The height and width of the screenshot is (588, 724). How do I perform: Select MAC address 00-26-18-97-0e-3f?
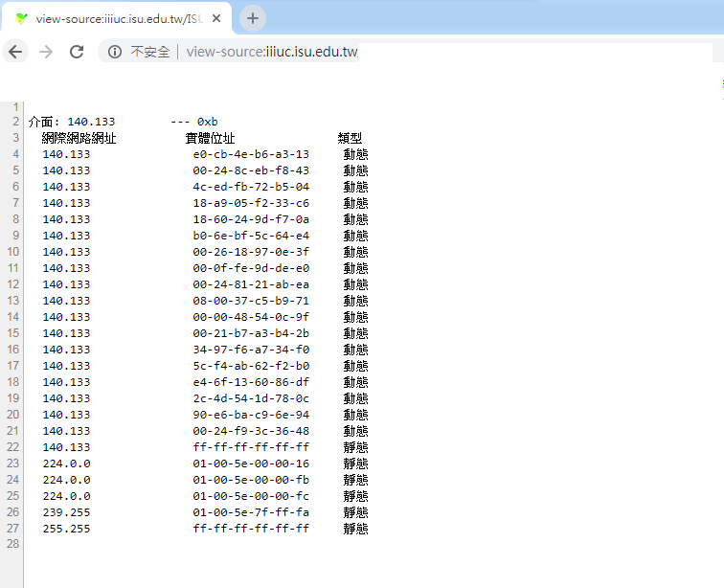(x=251, y=252)
